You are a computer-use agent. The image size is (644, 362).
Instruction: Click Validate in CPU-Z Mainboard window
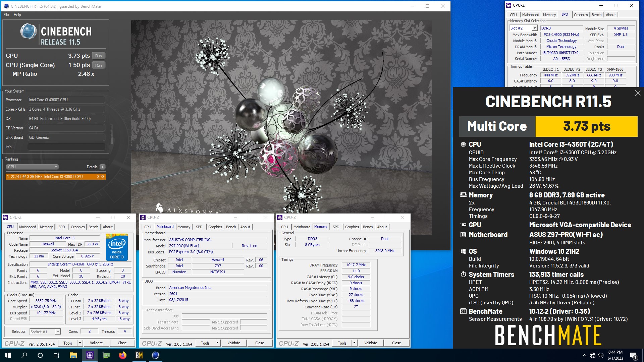tap(234, 343)
